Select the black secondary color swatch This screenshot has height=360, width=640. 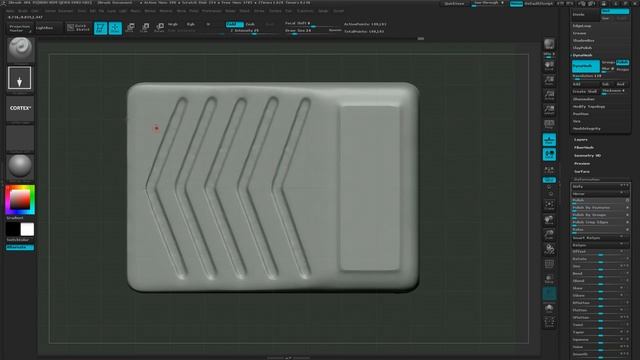(x=13, y=229)
